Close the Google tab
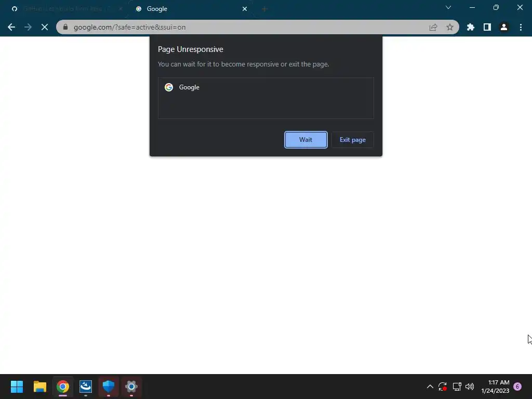Viewport: 532px width, 399px height. pyautogui.click(x=244, y=9)
